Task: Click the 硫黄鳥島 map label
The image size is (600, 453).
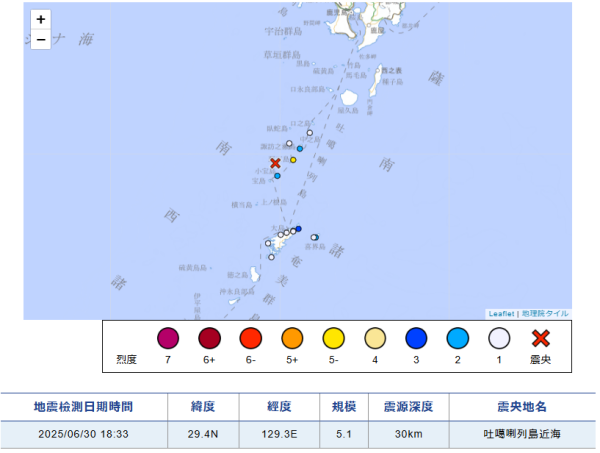Action: point(193,268)
